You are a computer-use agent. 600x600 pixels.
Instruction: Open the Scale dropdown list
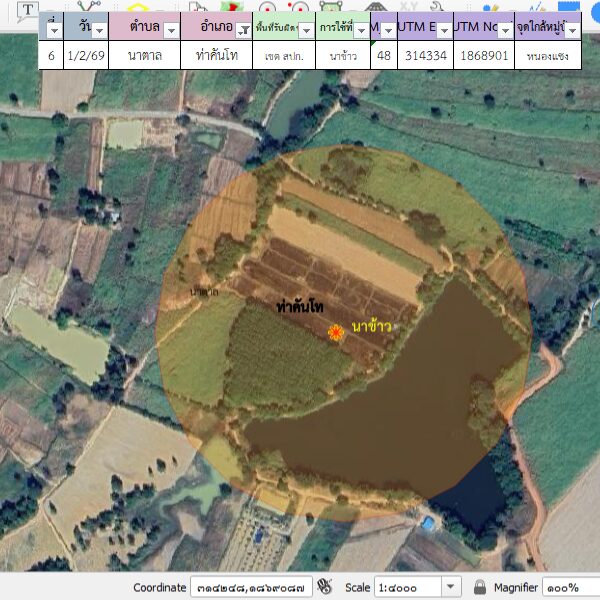(450, 587)
